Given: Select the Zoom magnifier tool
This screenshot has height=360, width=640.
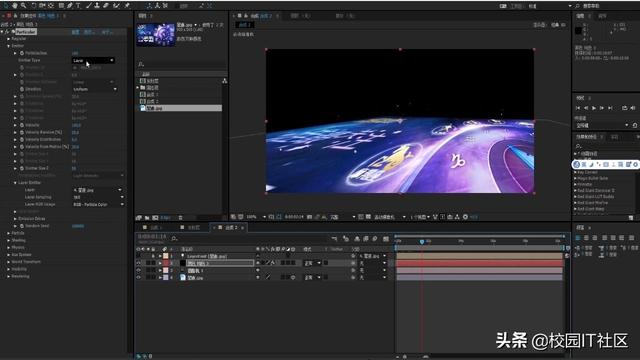Looking at the screenshot, I should coord(24,5).
